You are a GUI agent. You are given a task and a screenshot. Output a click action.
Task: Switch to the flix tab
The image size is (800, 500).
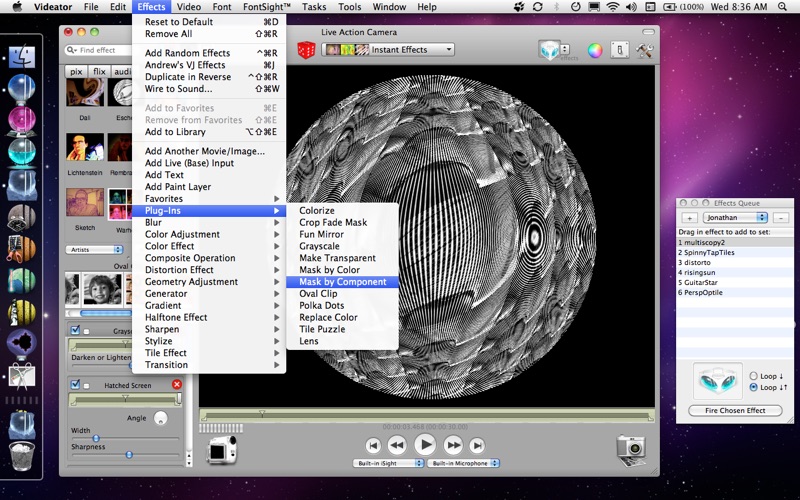pyautogui.click(x=99, y=71)
